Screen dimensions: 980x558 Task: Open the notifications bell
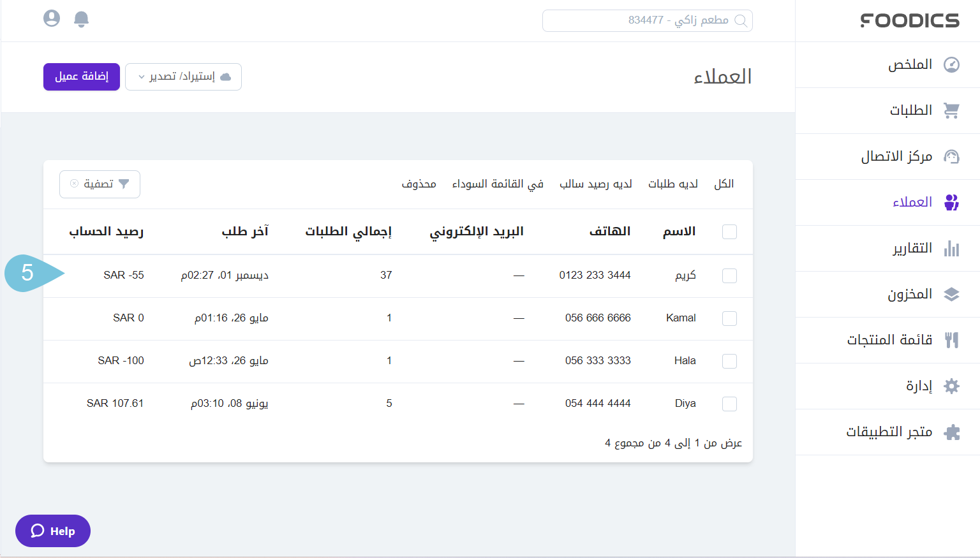pyautogui.click(x=81, y=19)
